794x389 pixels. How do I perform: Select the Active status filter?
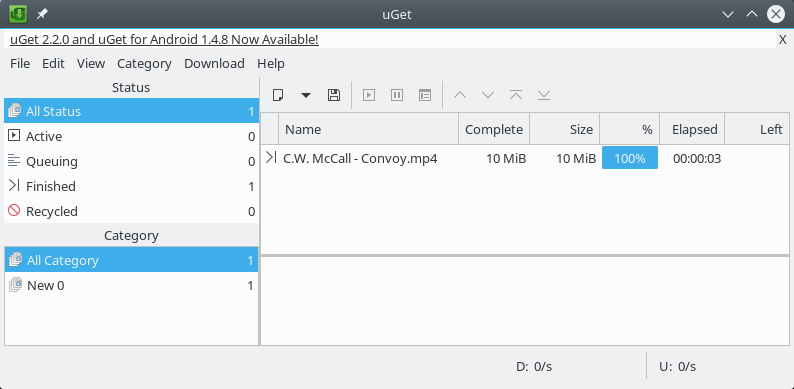point(131,136)
